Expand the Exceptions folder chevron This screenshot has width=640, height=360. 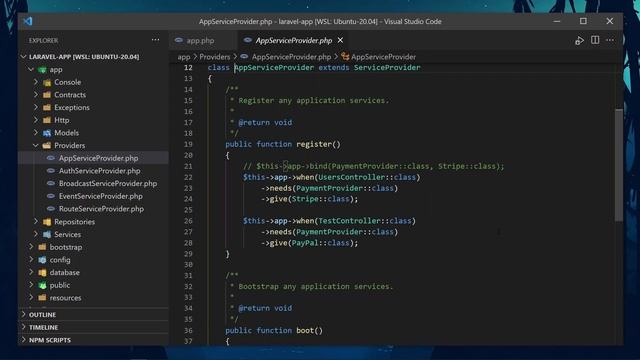coord(36,107)
